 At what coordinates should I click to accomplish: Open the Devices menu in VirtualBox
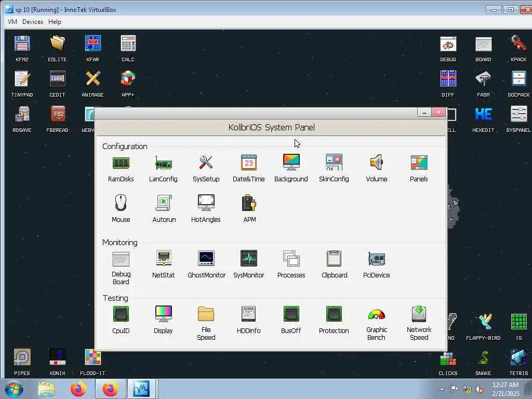click(x=33, y=22)
